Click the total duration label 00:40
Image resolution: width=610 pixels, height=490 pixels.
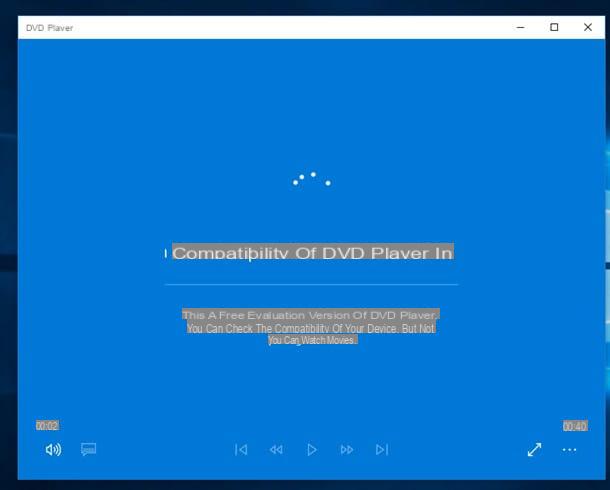[575, 426]
